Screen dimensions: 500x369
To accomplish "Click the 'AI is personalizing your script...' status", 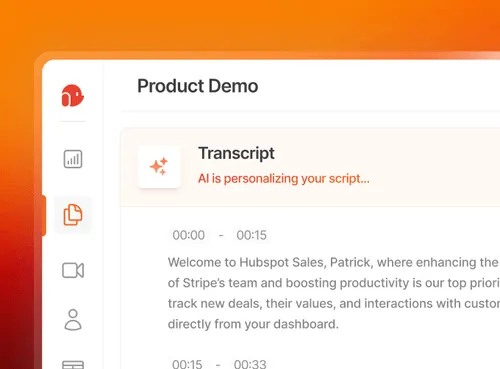I will (284, 179).
